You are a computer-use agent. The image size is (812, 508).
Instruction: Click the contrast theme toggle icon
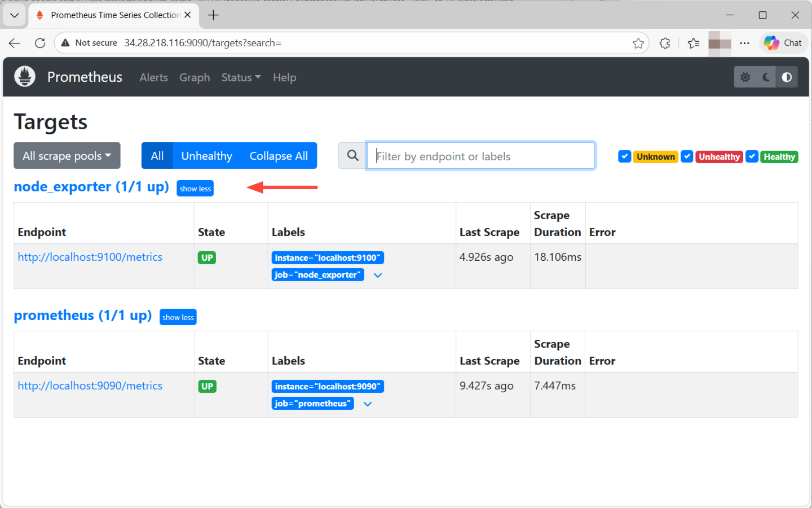click(787, 77)
